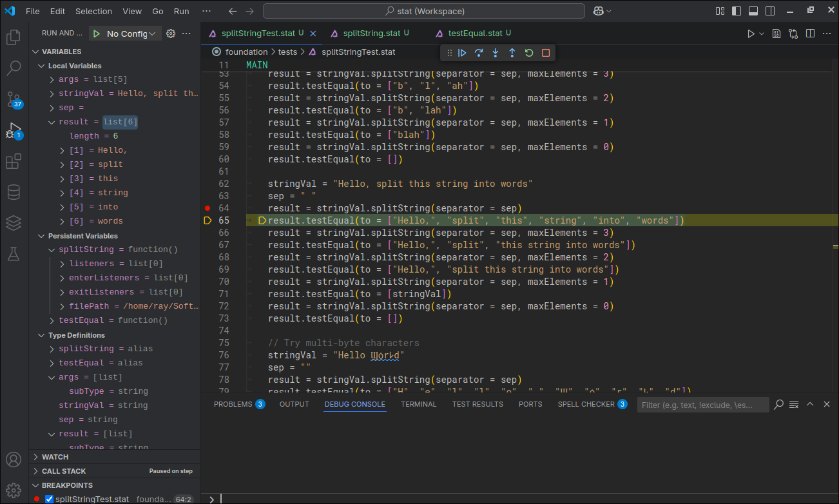Open the filter options icon in debug console
The image size is (839, 504).
point(778,404)
